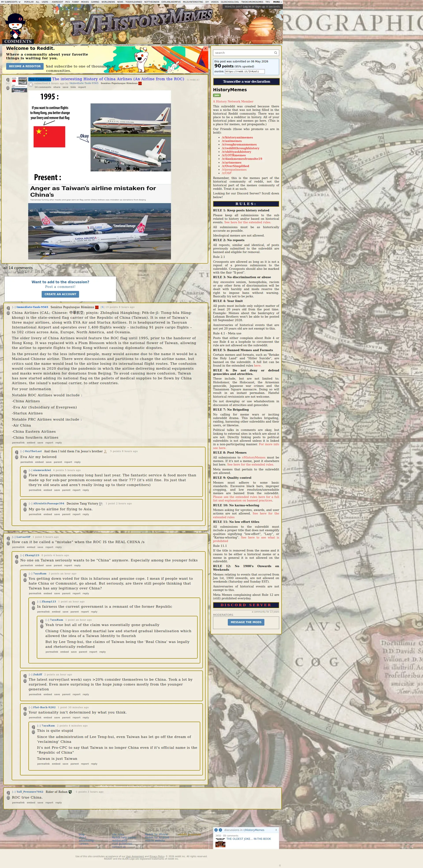This screenshot has width=423, height=868.
Task: Click the Become a Redditor button
Action: pyautogui.click(x=25, y=66)
